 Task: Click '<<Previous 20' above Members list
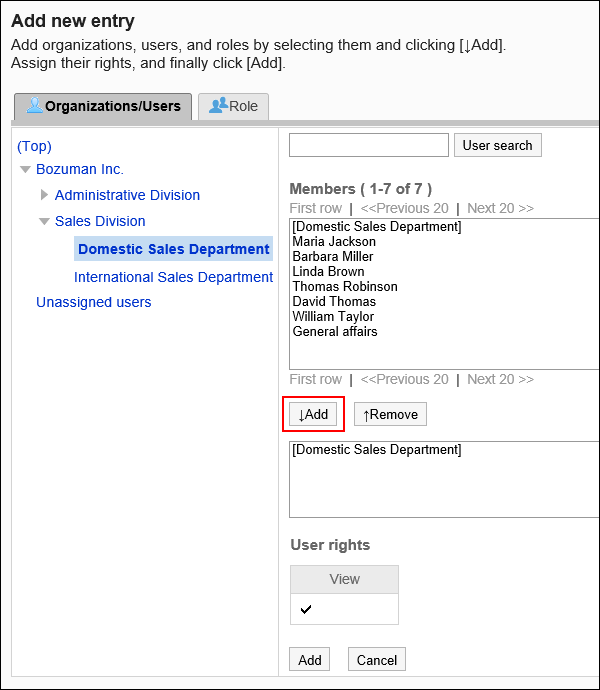(x=405, y=208)
